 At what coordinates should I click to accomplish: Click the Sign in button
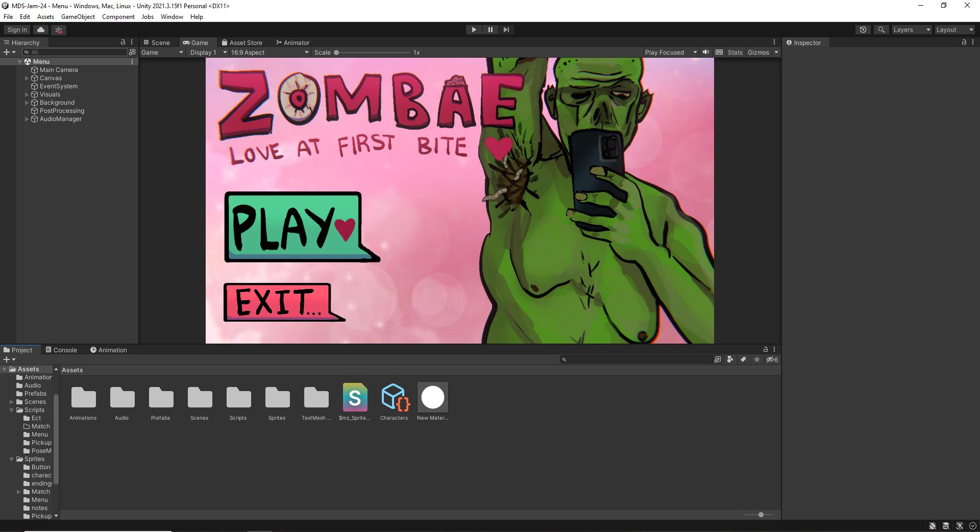coord(17,30)
